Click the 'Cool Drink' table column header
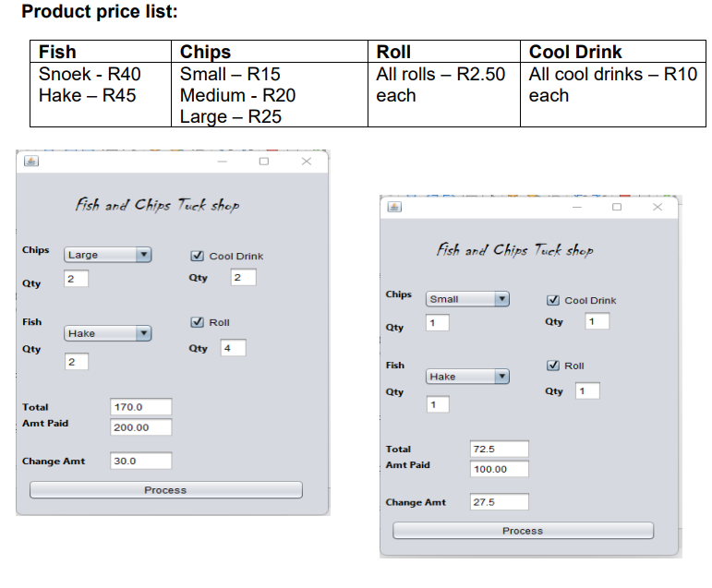The image size is (712, 588). 575,52
